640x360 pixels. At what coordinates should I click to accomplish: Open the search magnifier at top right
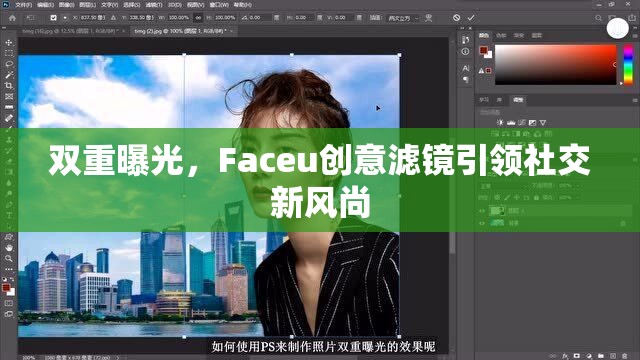point(598,18)
